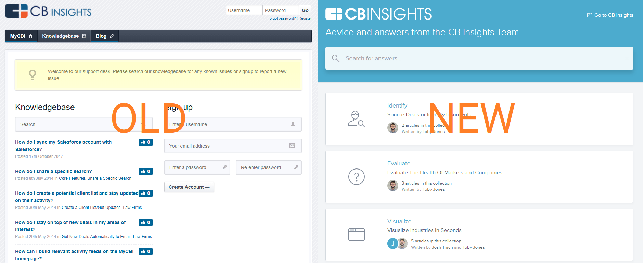This screenshot has height=263, width=644.
Task: Focus the Username login field
Action: click(244, 10)
